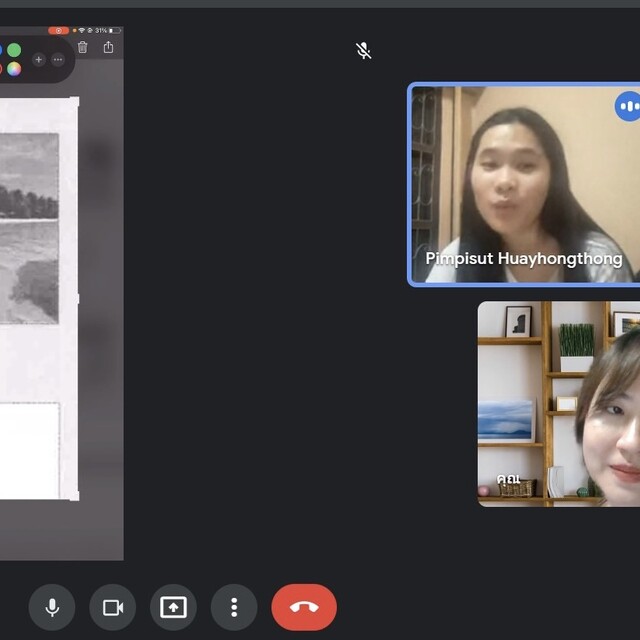Click the present screen icon

[173, 607]
